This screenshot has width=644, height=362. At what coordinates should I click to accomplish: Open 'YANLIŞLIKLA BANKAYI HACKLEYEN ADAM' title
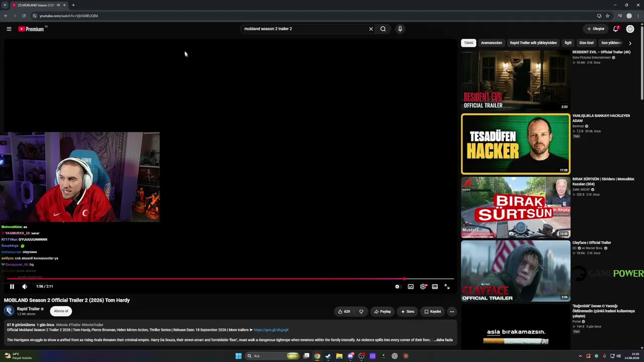[601, 118]
